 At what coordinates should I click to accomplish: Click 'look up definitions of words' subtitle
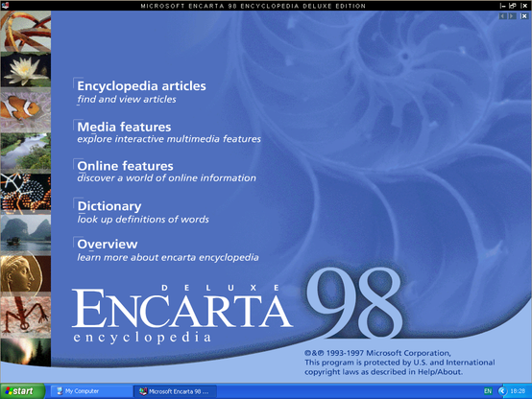(143, 220)
